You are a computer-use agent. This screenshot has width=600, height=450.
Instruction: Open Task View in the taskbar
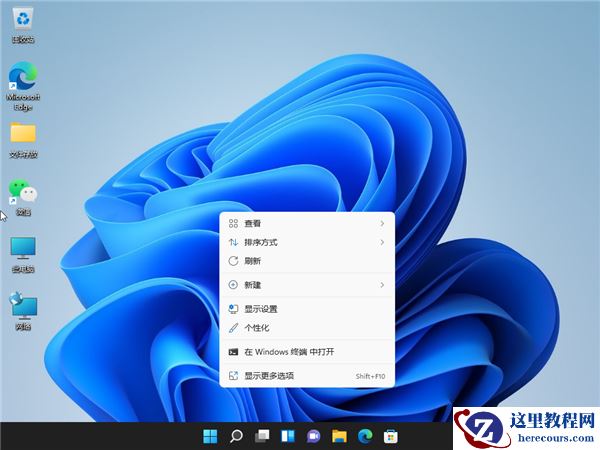[262, 436]
